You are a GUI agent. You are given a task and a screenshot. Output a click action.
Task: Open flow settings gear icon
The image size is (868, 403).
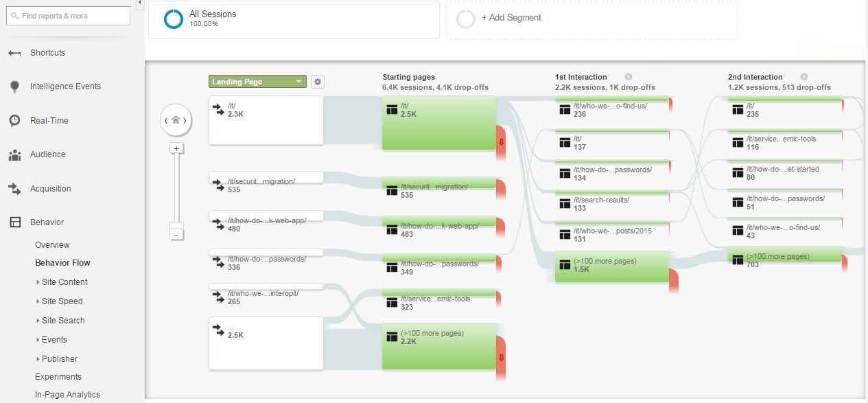click(x=317, y=82)
